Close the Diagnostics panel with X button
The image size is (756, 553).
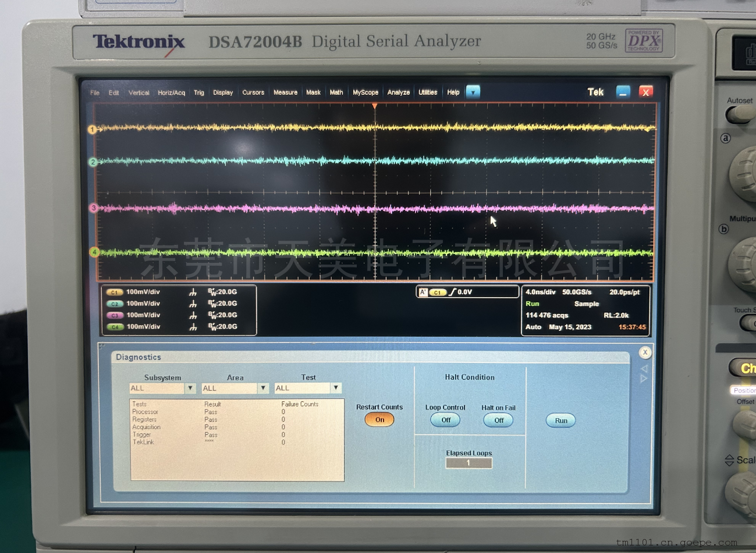point(644,352)
